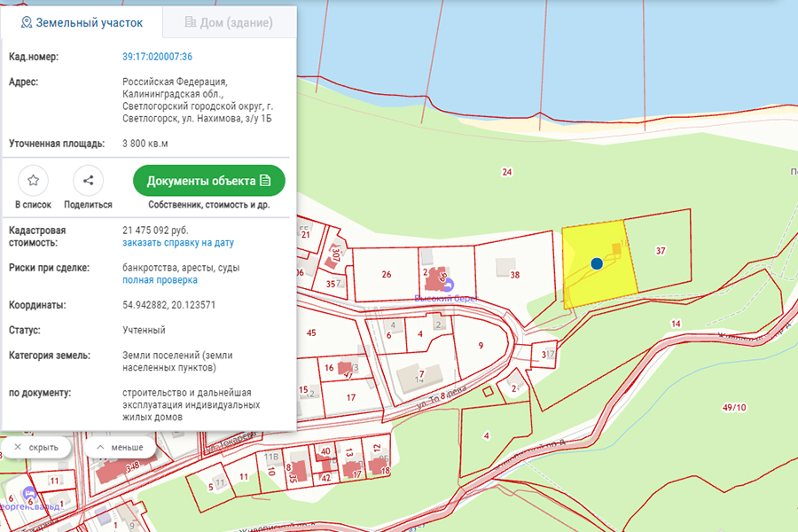Select parcel 38 on the map
798x532 pixels.
click(x=515, y=275)
